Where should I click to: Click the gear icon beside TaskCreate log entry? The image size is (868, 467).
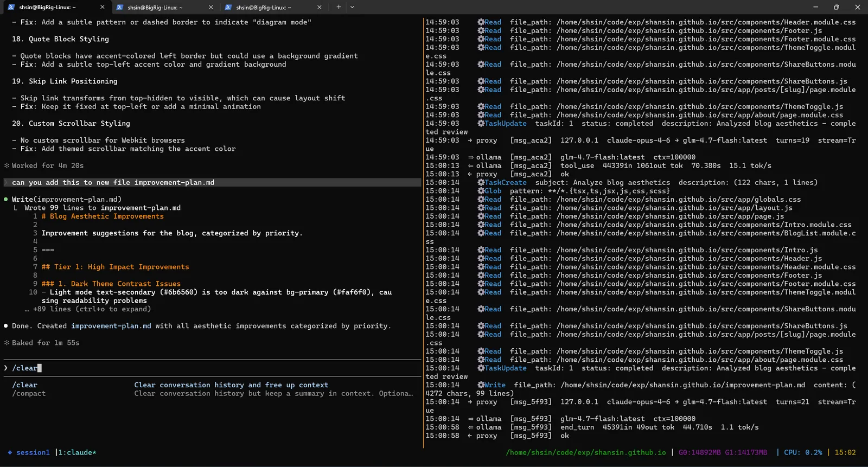click(481, 183)
